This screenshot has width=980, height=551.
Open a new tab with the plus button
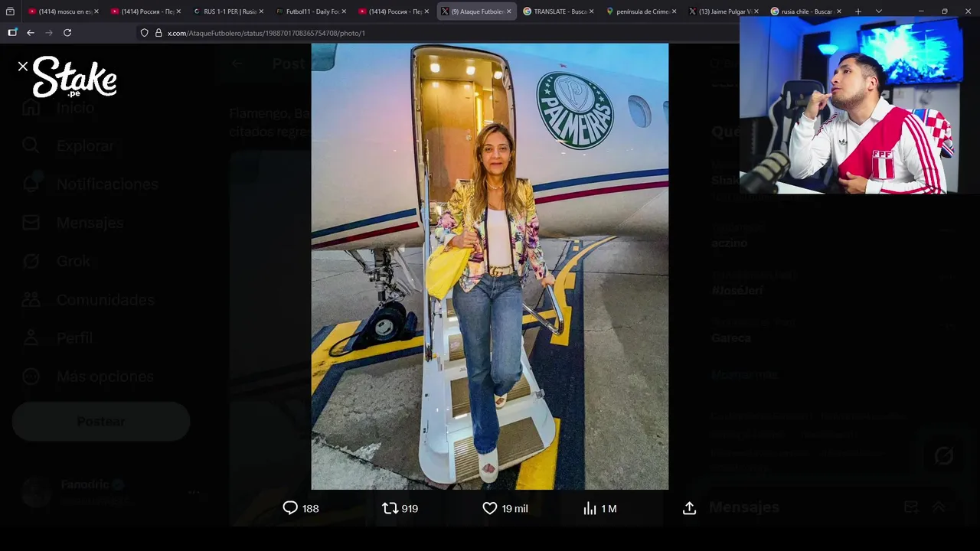click(x=858, y=11)
